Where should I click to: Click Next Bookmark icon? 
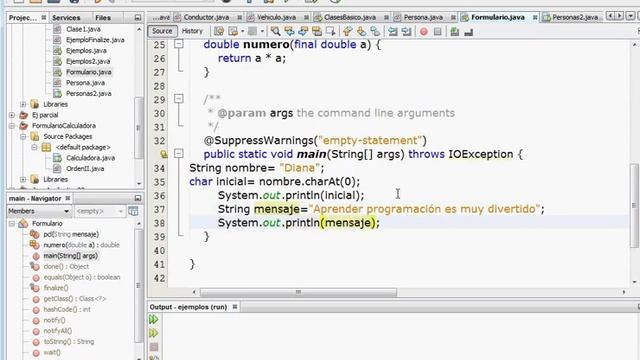(361, 31)
